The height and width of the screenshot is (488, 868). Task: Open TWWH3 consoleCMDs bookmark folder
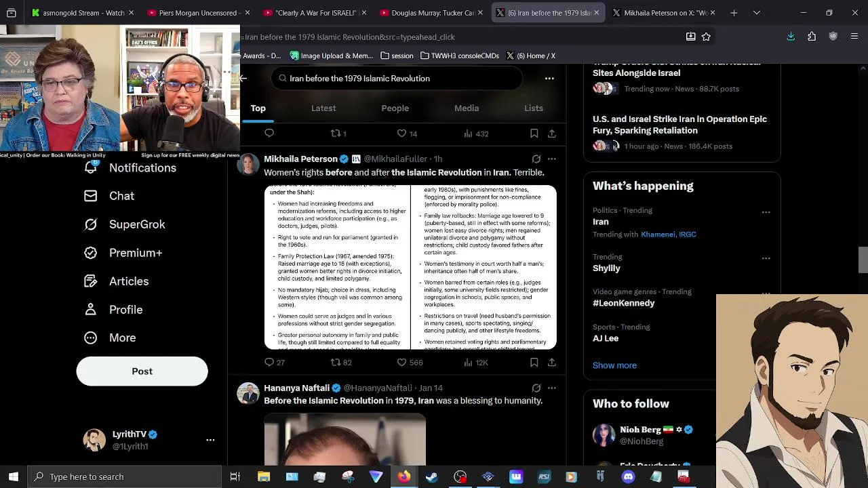(x=460, y=56)
